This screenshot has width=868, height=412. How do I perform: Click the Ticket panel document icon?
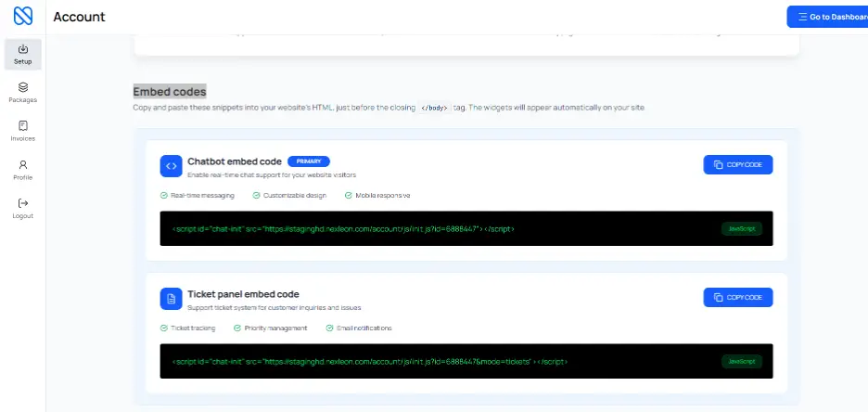171,299
